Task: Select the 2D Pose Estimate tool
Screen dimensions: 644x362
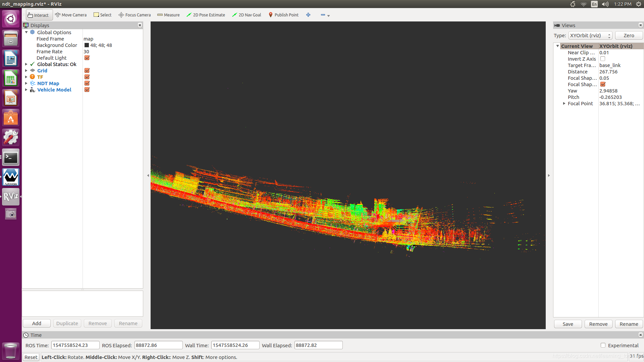Action: tap(206, 15)
